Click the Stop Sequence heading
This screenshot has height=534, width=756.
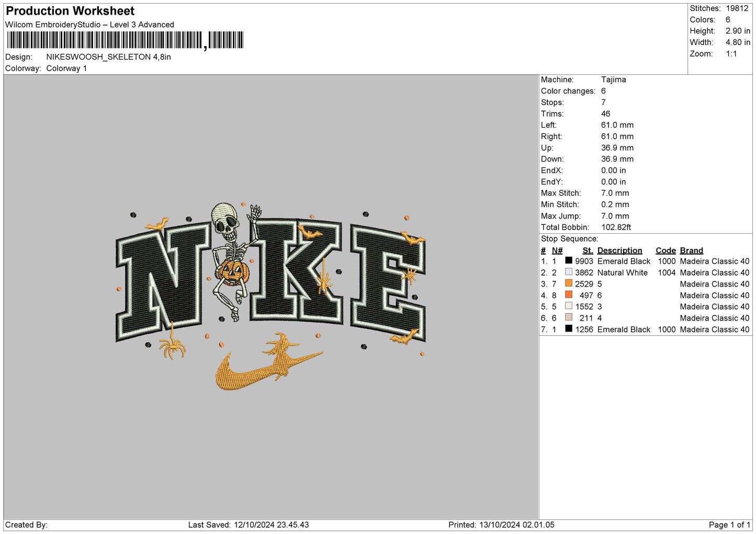tap(569, 239)
